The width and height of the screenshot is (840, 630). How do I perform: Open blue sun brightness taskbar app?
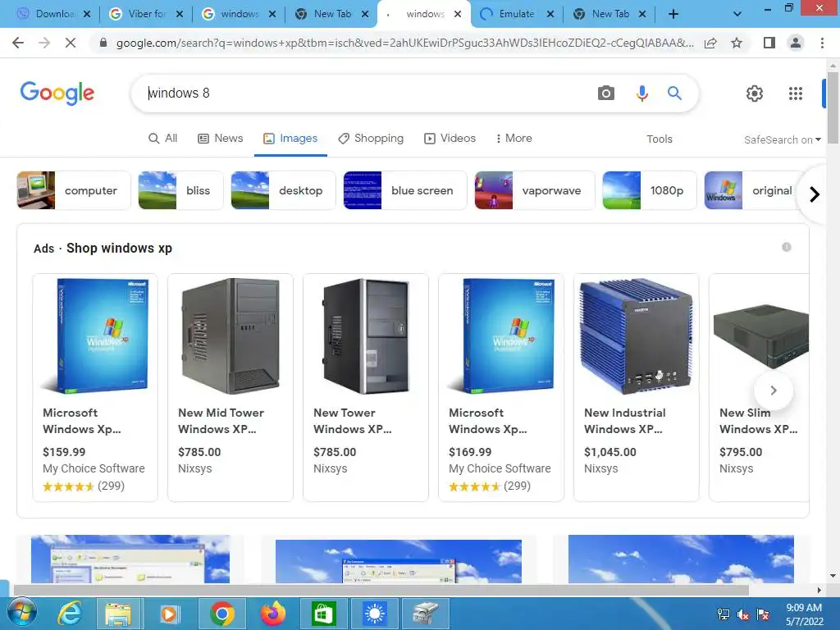[374, 614]
